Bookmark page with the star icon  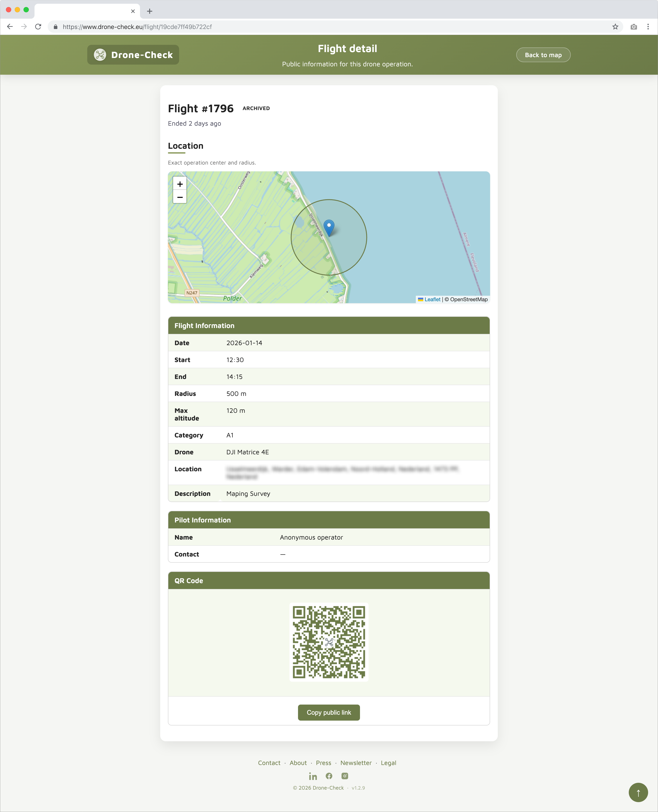(x=615, y=27)
